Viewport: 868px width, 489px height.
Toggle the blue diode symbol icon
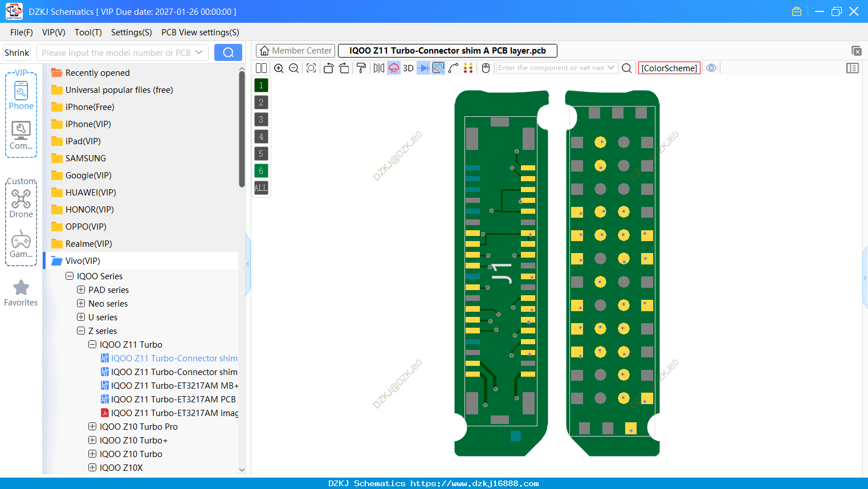pos(423,68)
